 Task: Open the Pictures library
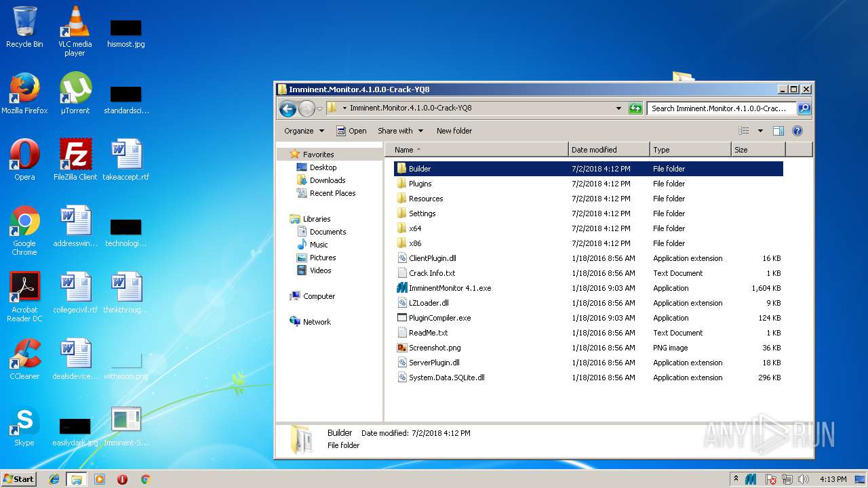click(x=317, y=258)
